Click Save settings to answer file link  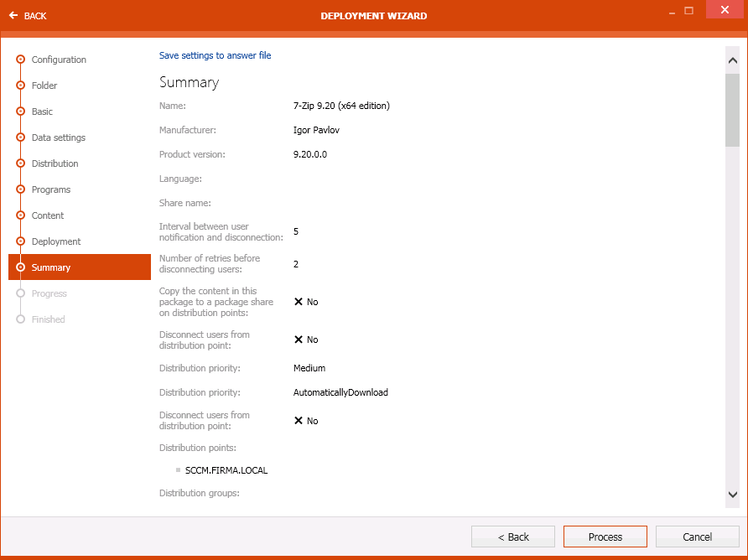tap(215, 55)
